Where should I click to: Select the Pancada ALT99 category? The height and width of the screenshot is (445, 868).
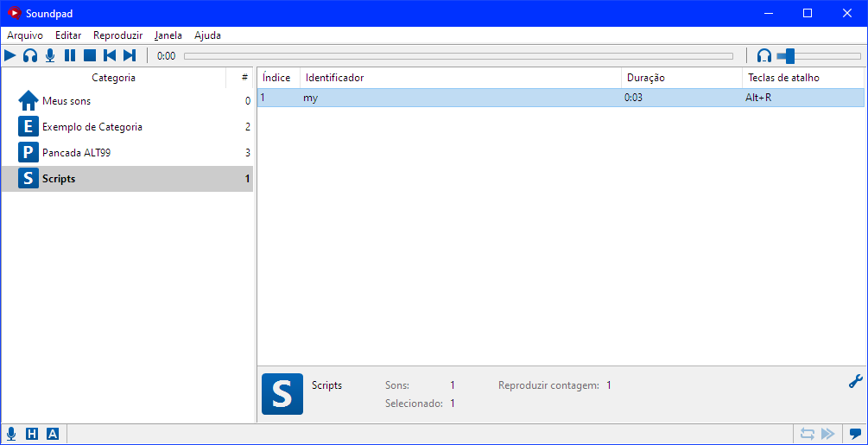click(x=76, y=153)
